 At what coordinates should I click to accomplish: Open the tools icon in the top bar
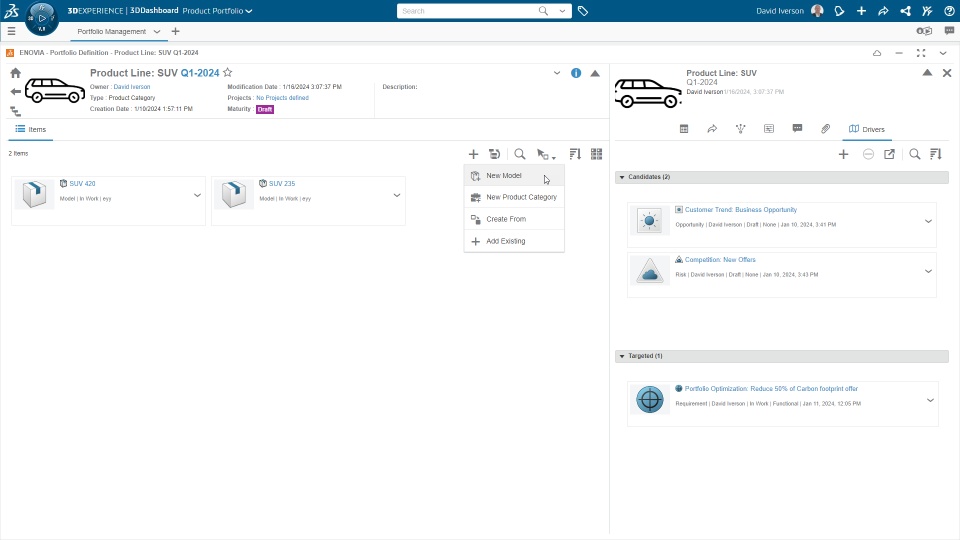click(928, 11)
